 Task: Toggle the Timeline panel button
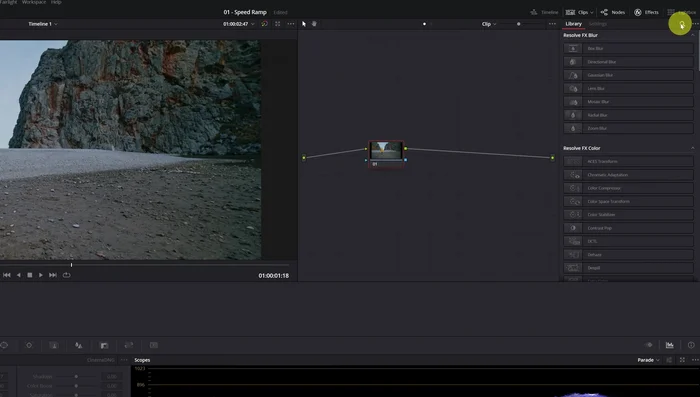(544, 13)
